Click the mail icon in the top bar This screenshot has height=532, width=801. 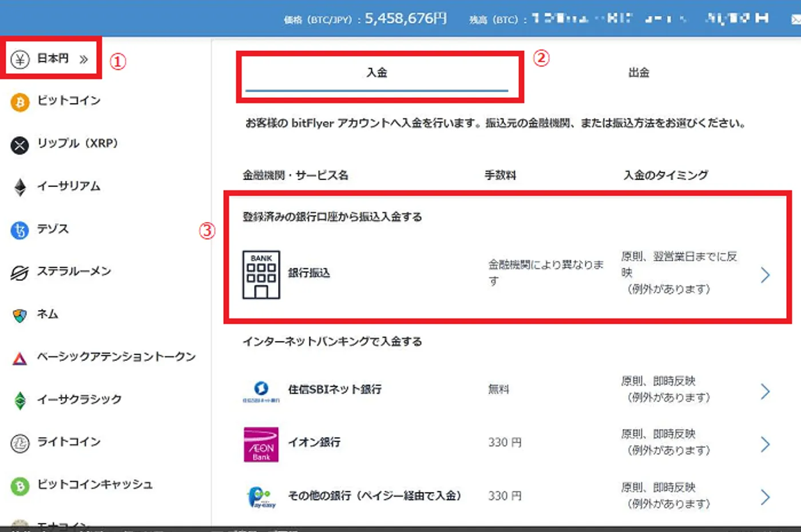[x=796, y=19]
